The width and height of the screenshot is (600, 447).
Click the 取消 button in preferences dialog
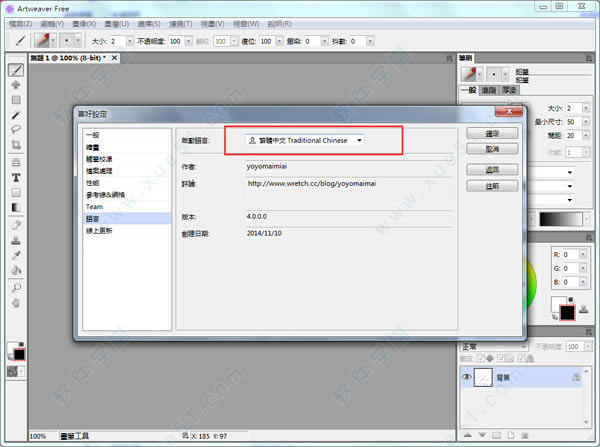point(491,149)
